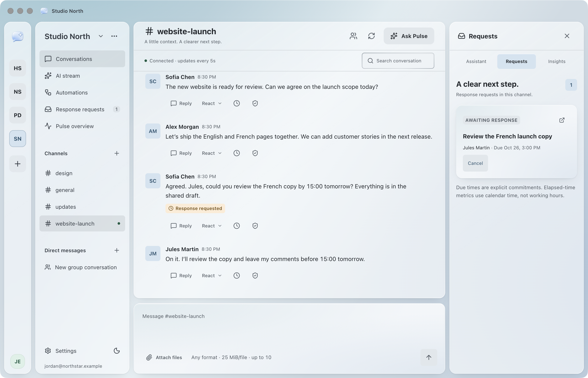
Task: Switch to the HS workspace
Action: [x=18, y=68]
